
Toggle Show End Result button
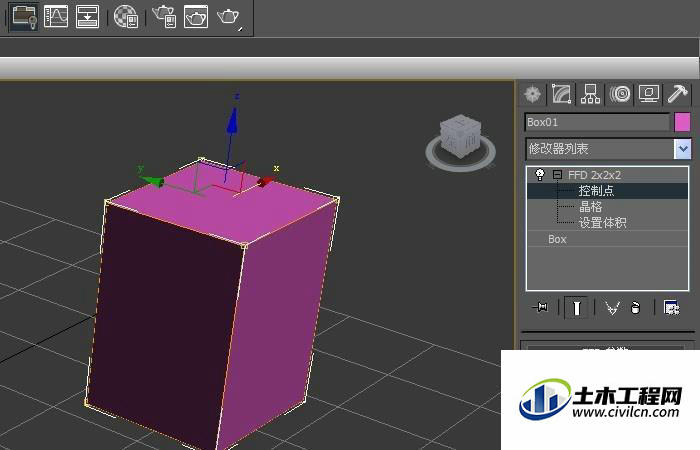[x=576, y=308]
